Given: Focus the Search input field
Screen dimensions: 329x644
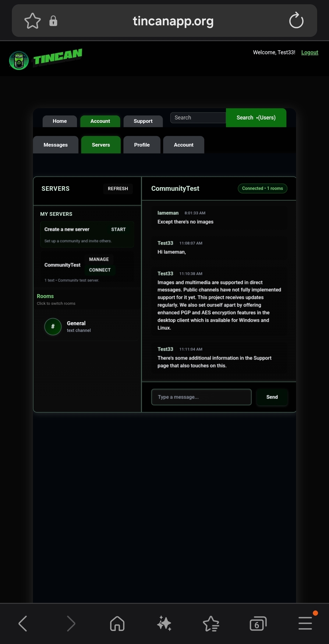Looking at the screenshot, I should (x=198, y=118).
